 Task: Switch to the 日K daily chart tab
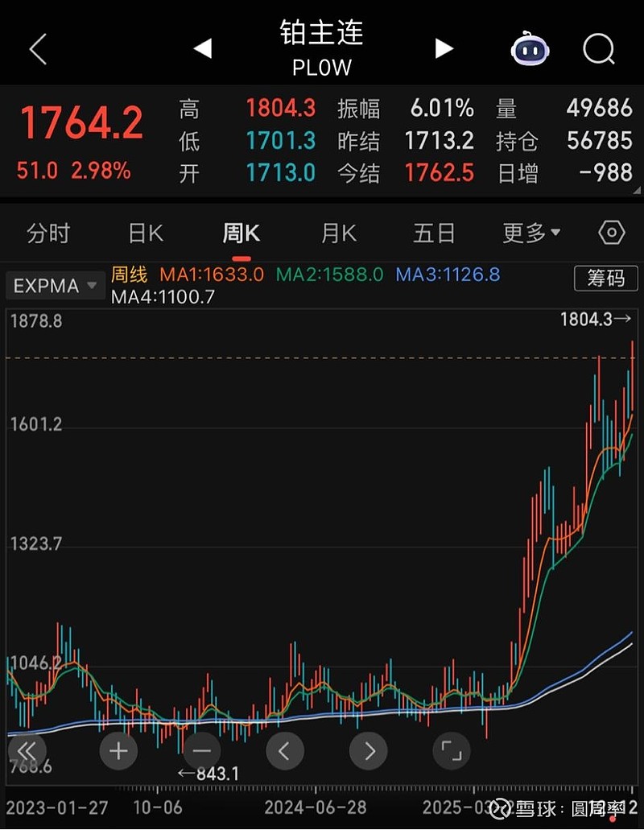pyautogui.click(x=143, y=232)
